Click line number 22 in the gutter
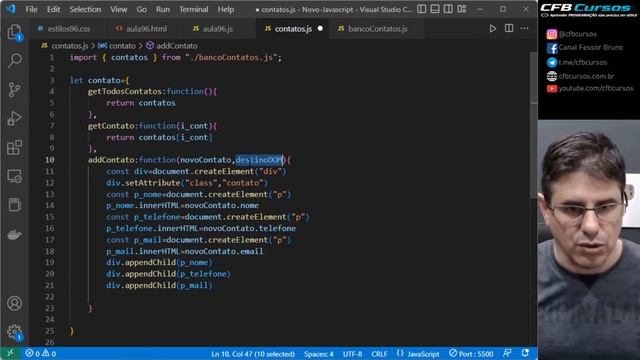Image resolution: width=640 pixels, height=360 pixels. coord(50,297)
